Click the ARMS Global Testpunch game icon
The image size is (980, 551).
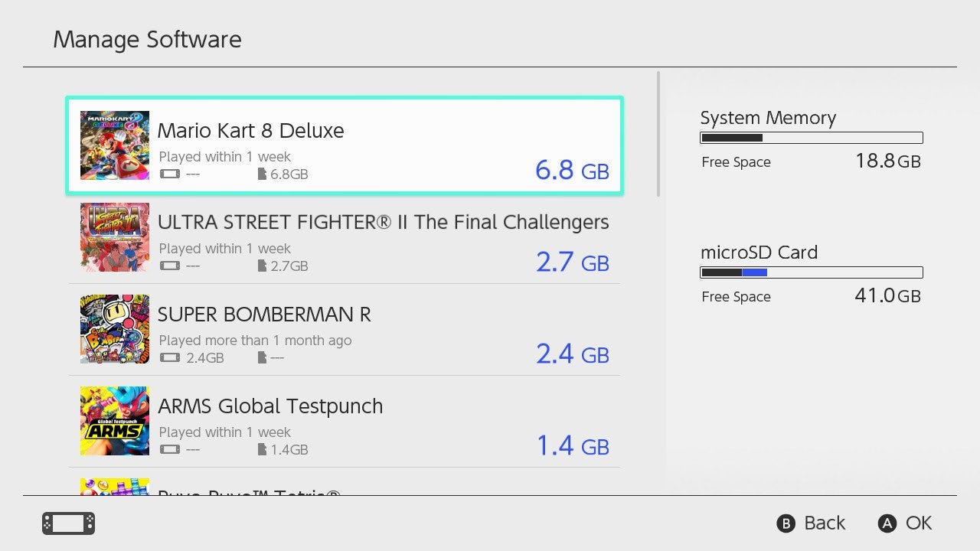[x=115, y=421]
